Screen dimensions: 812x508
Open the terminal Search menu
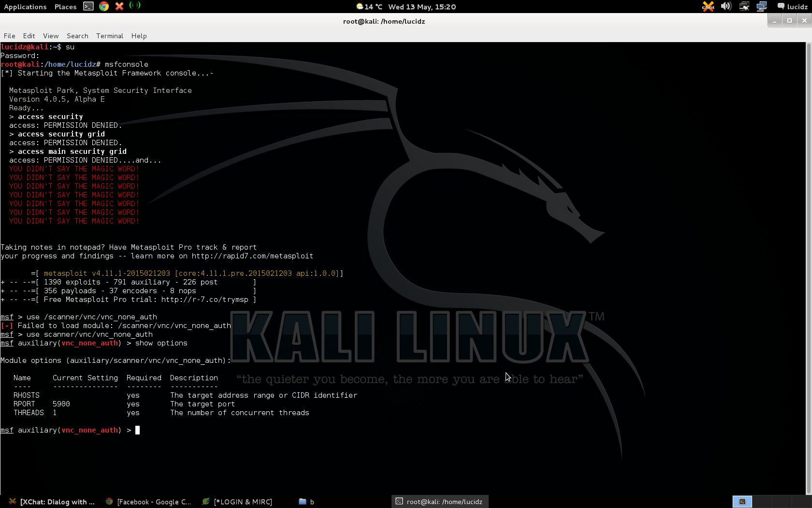(x=77, y=36)
